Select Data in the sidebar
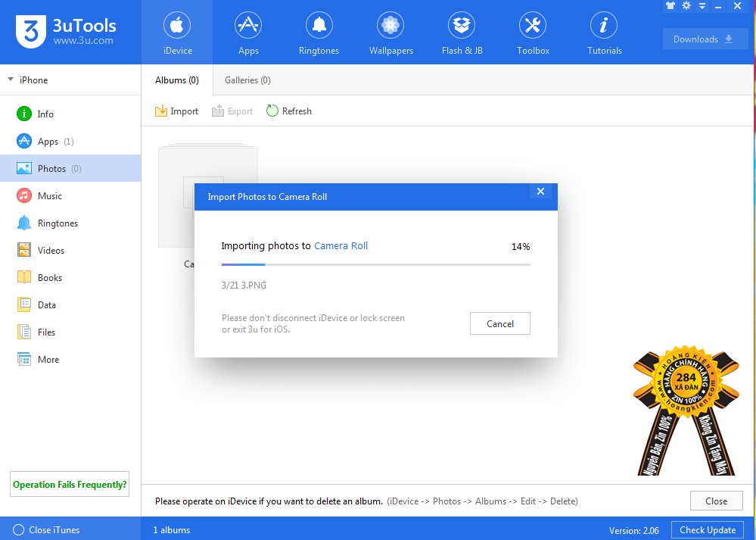This screenshot has height=540, width=756. 70,305
